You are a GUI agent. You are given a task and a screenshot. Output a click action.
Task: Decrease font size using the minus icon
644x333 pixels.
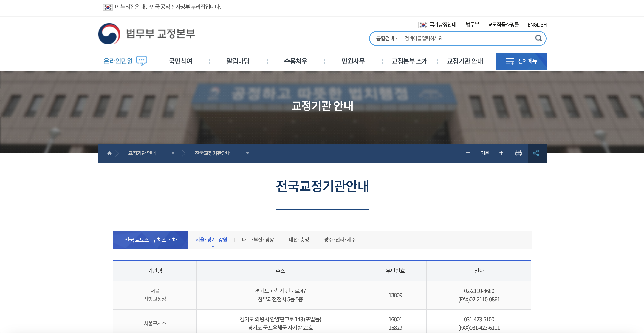pyautogui.click(x=468, y=153)
